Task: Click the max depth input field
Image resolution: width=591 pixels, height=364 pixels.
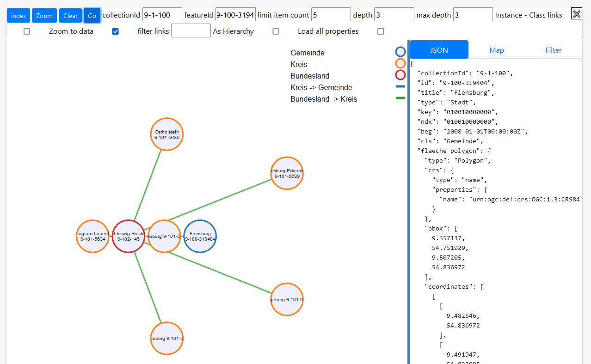Action: tap(473, 15)
